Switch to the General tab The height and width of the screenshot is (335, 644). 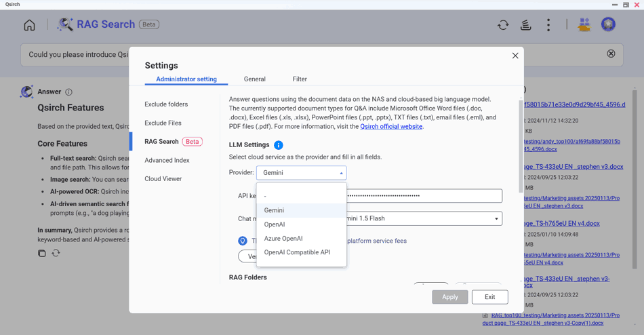click(x=255, y=79)
